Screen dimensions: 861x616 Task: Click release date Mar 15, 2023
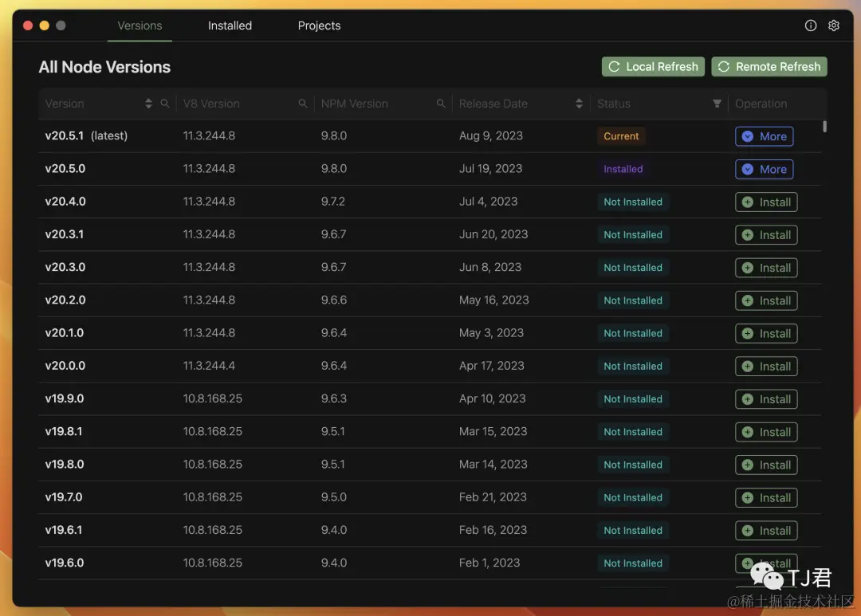[493, 432]
